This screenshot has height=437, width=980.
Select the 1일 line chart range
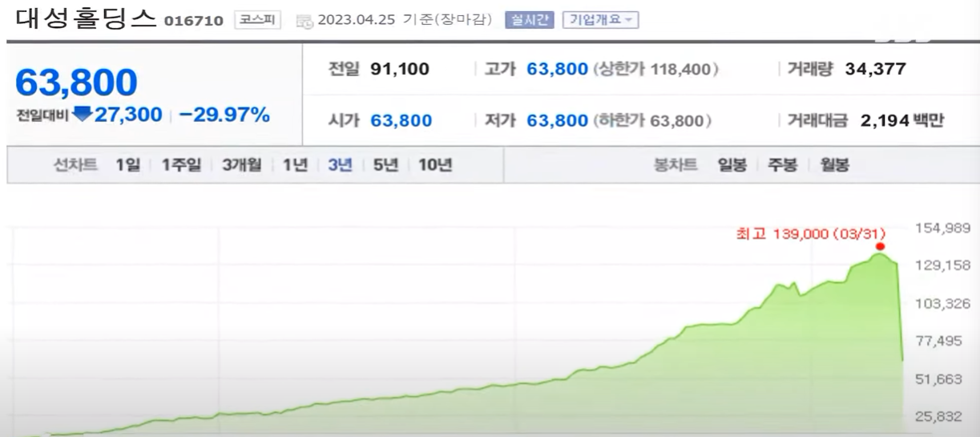pos(127,166)
